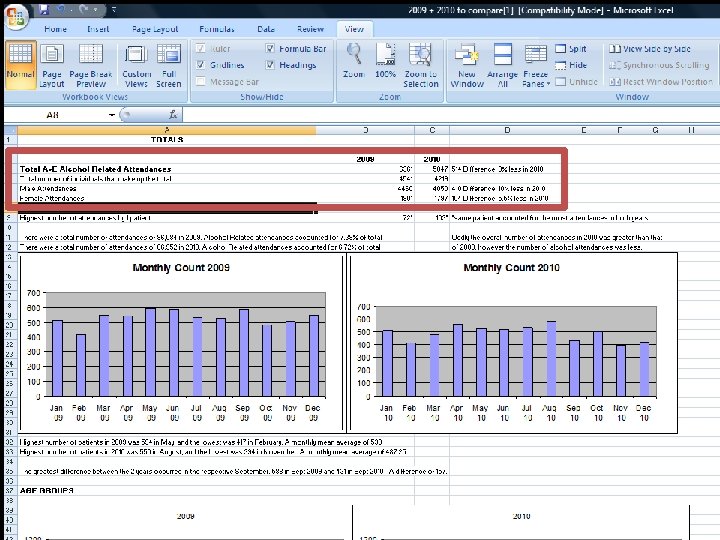This screenshot has height=540, width=720.
Task: Set zoom to 100%
Action: [x=385, y=61]
